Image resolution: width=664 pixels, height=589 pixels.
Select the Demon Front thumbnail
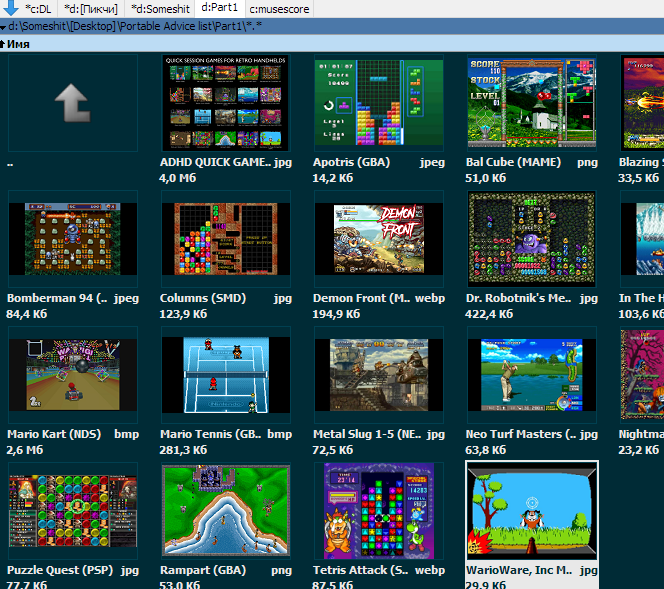point(379,239)
